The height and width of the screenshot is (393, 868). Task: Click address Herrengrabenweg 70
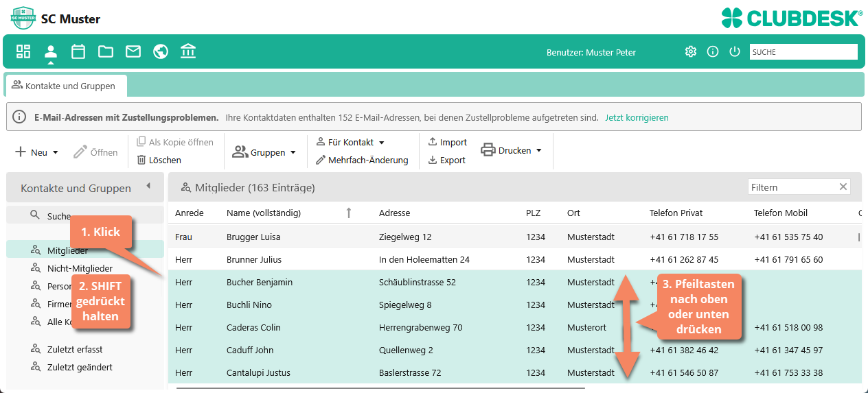pos(420,327)
